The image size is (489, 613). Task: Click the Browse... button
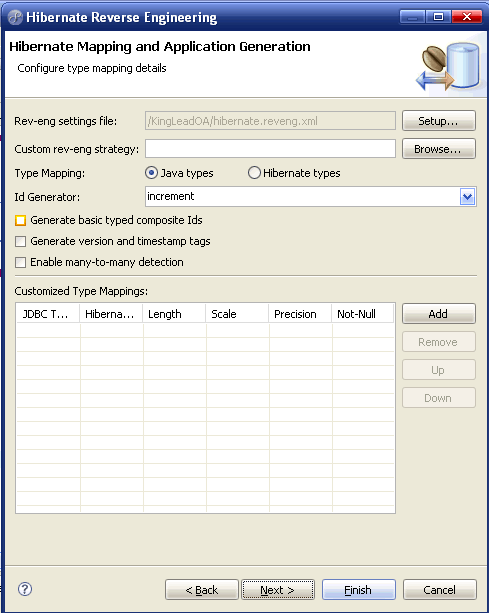point(439,149)
